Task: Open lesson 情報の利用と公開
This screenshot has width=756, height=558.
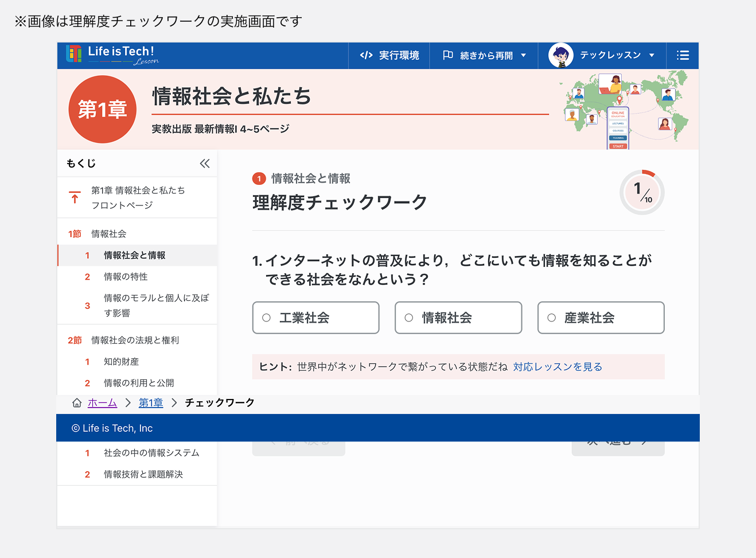Action: pyautogui.click(x=138, y=383)
